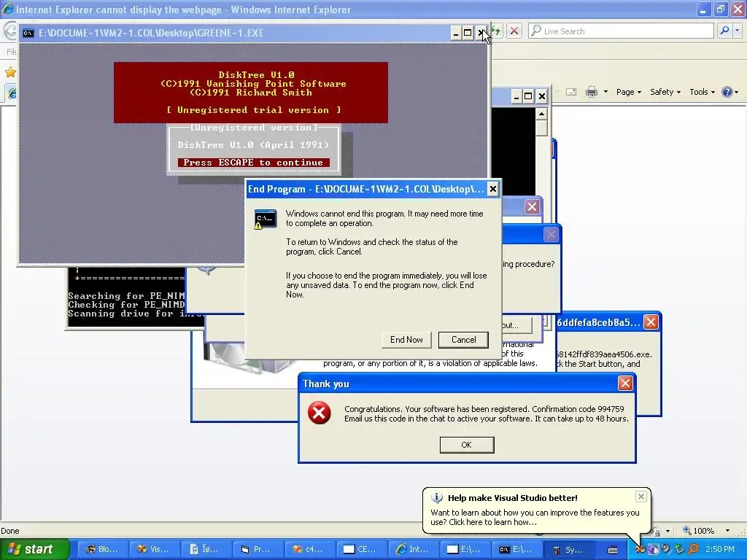747x560 pixels.
Task: Click the GREENE-1.EXE console title bar icon
Action: 28,33
